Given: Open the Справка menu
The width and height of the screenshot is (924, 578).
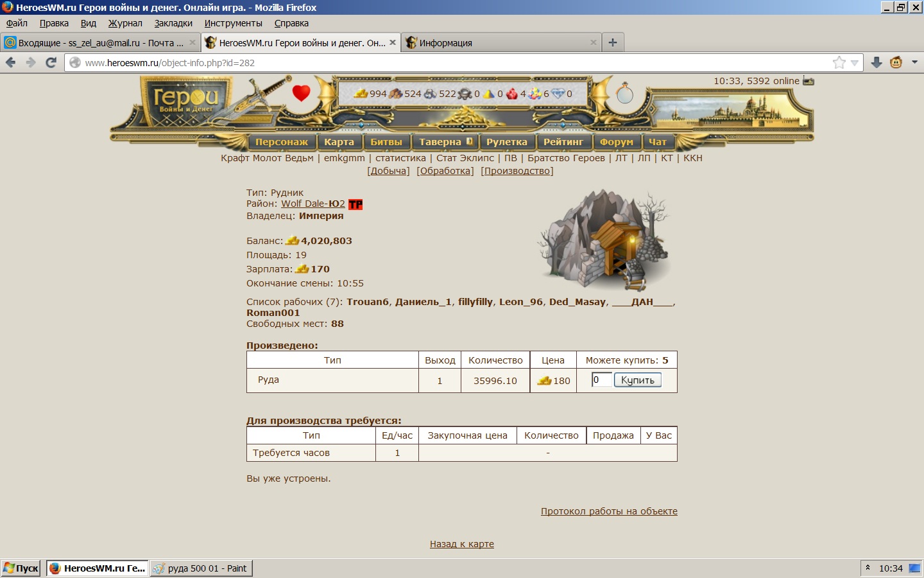Looking at the screenshot, I should click(x=291, y=23).
